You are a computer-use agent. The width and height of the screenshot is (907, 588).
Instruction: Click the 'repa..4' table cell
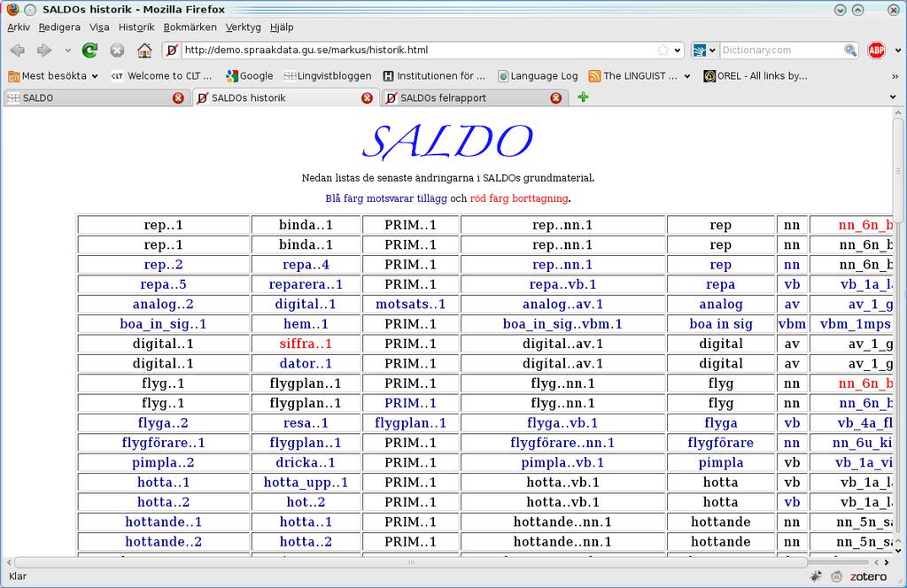(x=306, y=265)
